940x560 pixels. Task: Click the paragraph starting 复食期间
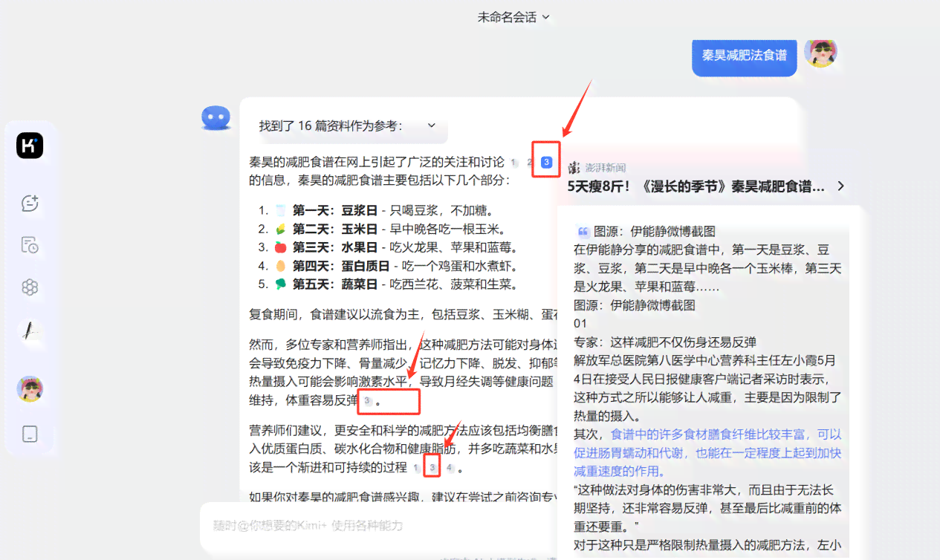403,315
